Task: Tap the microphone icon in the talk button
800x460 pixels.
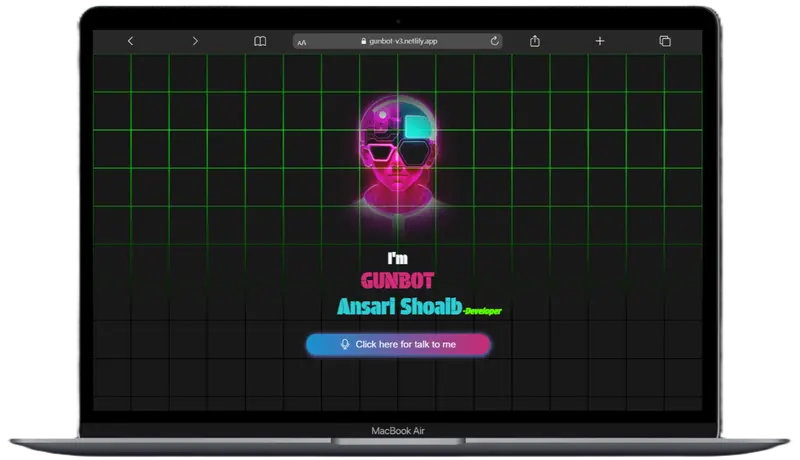Action: click(345, 344)
